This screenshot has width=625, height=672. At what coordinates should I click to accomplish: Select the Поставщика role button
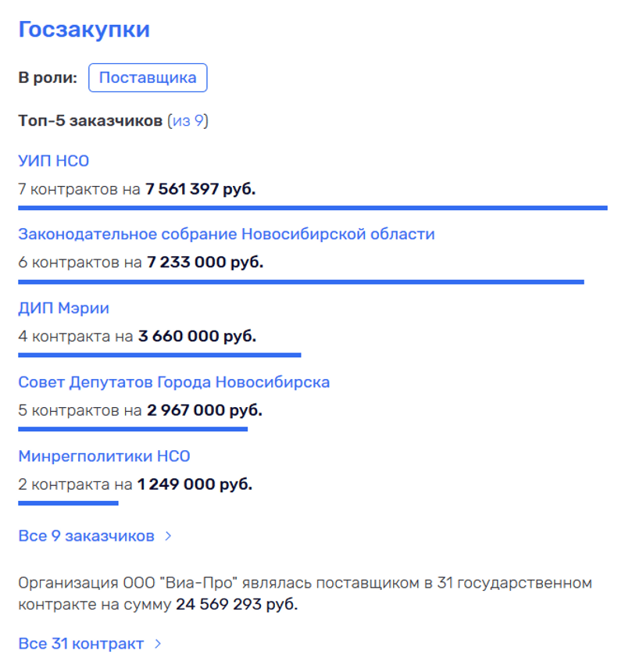pyautogui.click(x=148, y=78)
